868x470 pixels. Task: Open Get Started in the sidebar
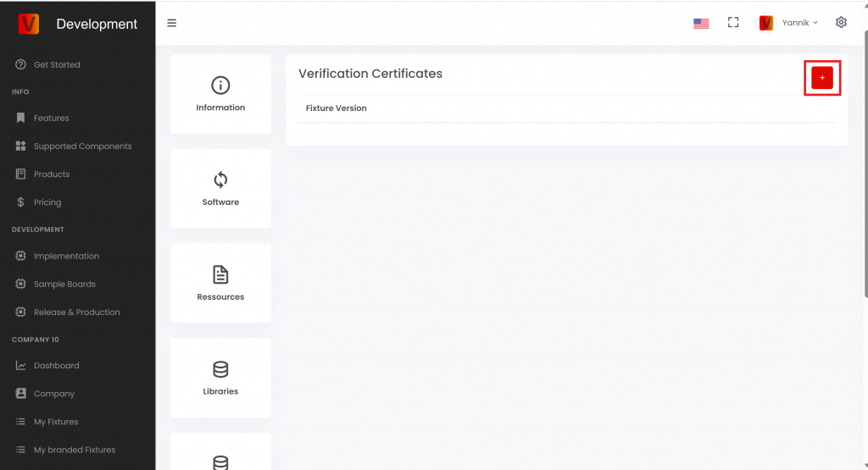tap(57, 64)
